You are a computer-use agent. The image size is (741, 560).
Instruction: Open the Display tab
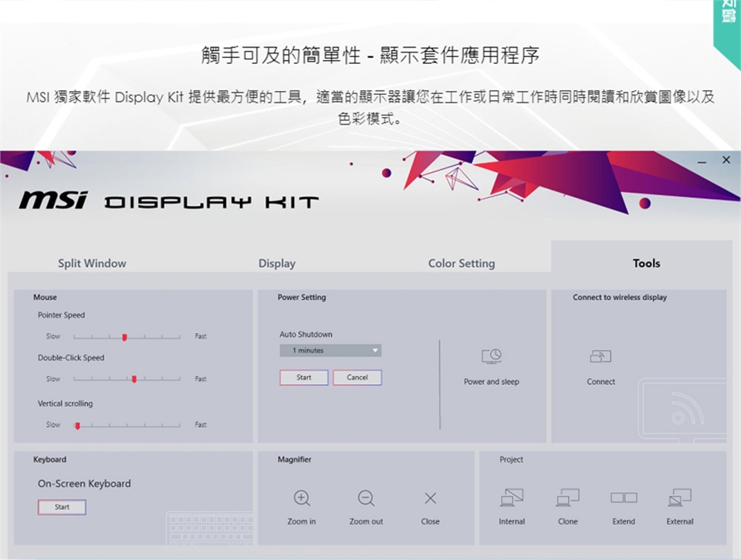click(277, 264)
